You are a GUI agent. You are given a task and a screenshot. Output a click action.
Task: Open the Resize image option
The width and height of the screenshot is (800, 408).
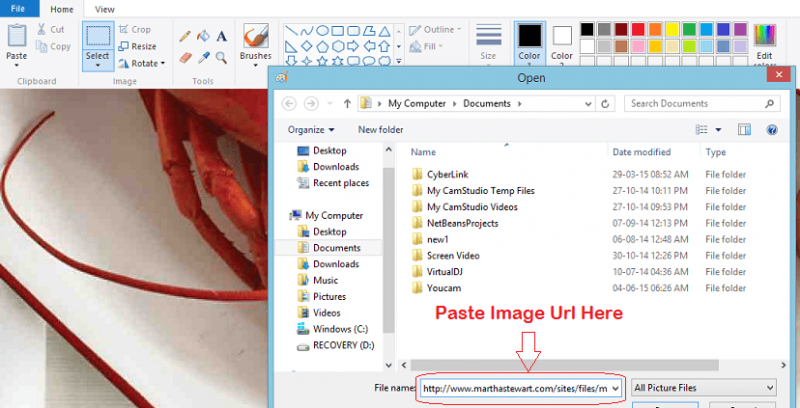[137, 46]
